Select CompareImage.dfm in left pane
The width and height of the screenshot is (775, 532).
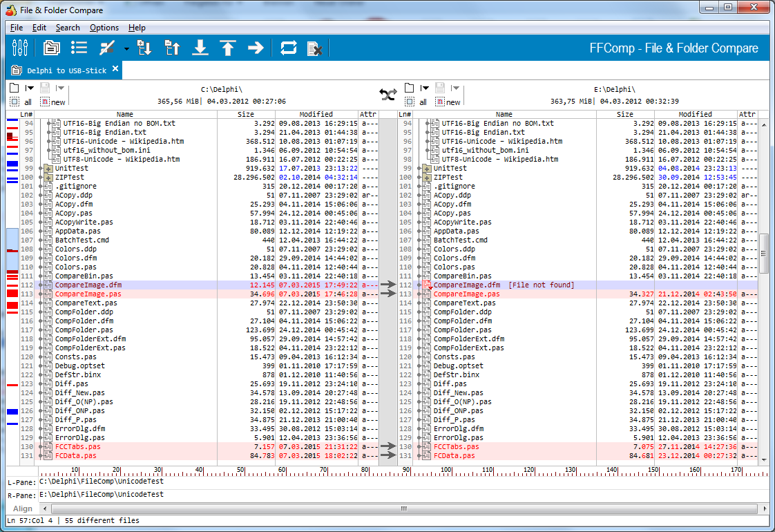pos(88,285)
